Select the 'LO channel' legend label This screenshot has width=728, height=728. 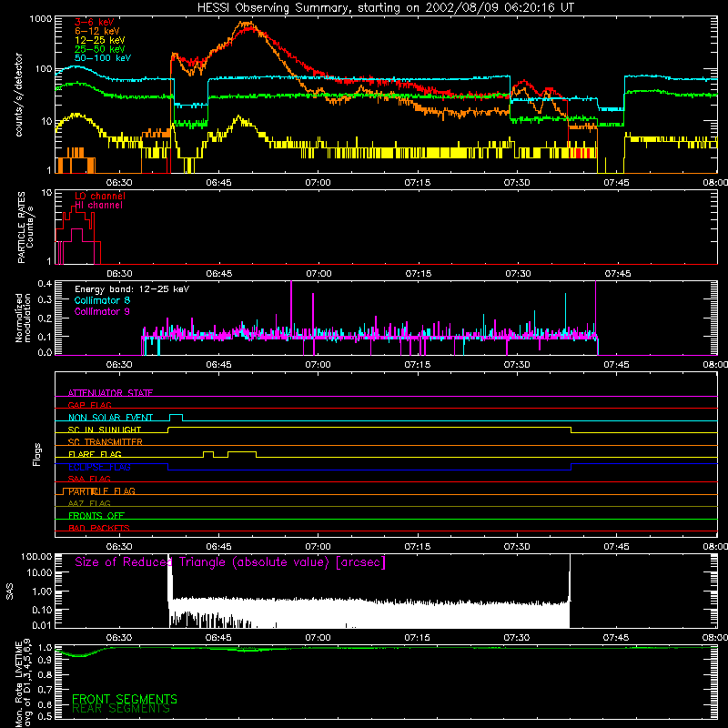(x=100, y=196)
